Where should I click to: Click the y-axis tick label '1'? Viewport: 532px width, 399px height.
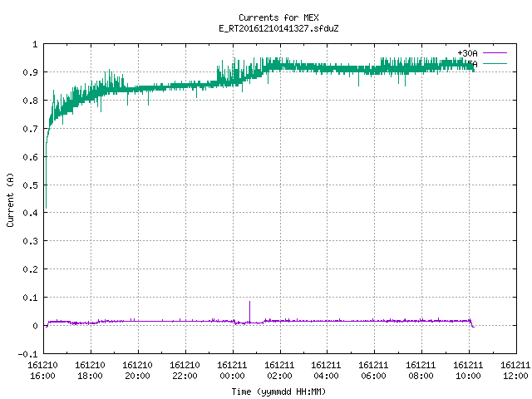click(35, 44)
